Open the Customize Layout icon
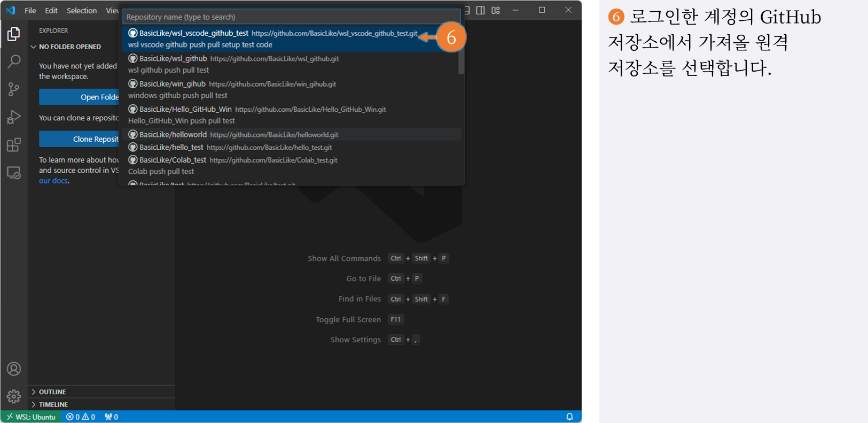This screenshot has width=868, height=423. point(496,10)
